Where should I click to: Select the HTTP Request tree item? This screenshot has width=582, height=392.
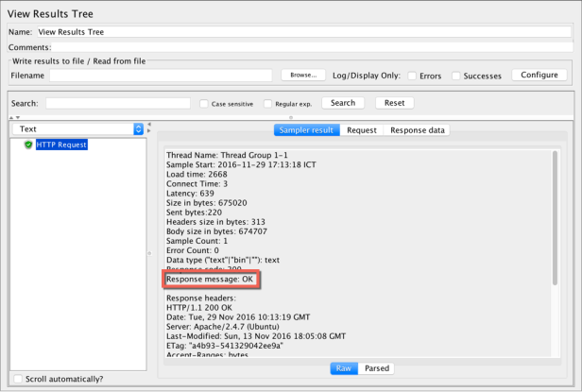pyautogui.click(x=62, y=145)
